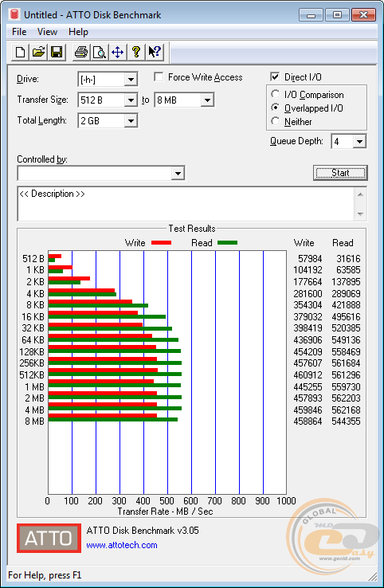
Task: Select the I/O Comparison radio button
Action: (x=275, y=94)
